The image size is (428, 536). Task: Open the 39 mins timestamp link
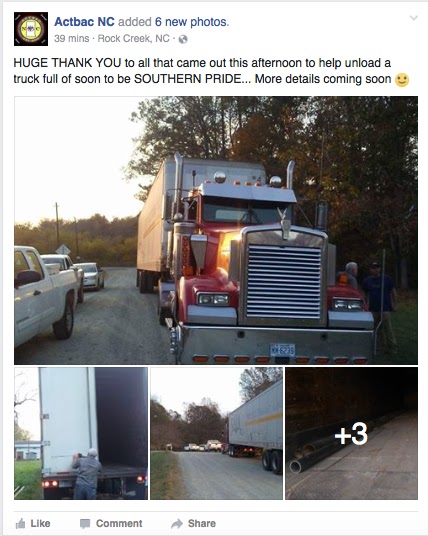pyautogui.click(x=71, y=39)
